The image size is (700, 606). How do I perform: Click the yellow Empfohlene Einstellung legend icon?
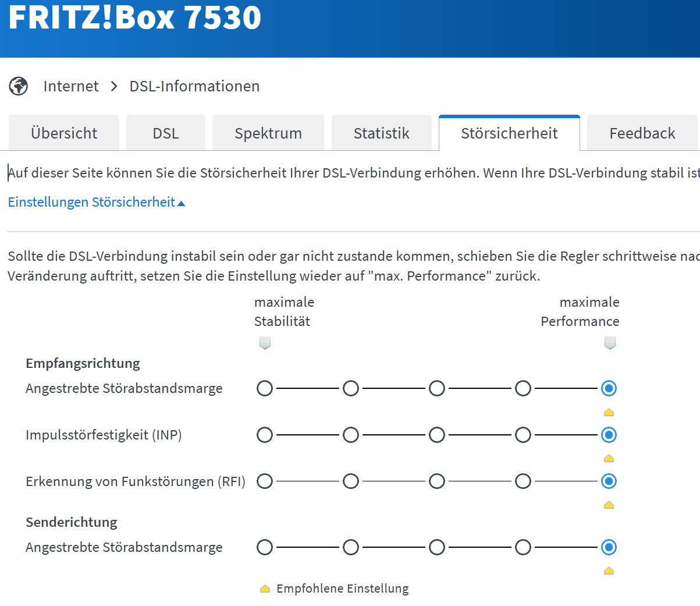pos(265,589)
